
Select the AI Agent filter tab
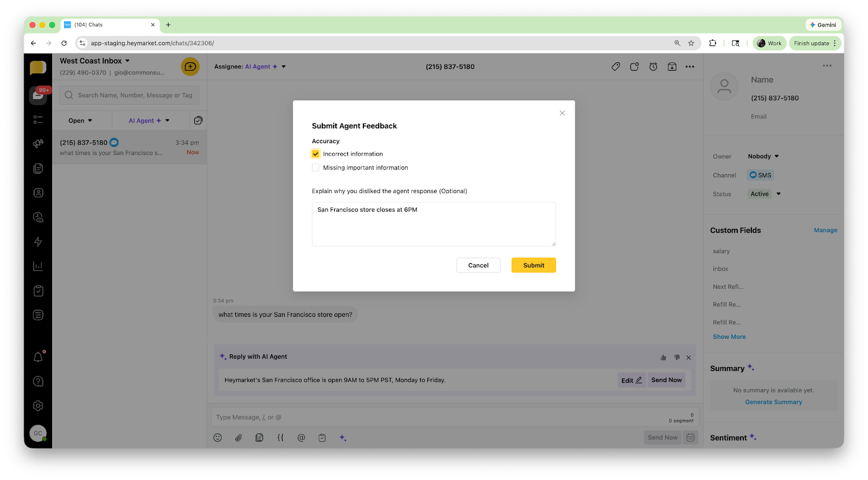coord(149,120)
